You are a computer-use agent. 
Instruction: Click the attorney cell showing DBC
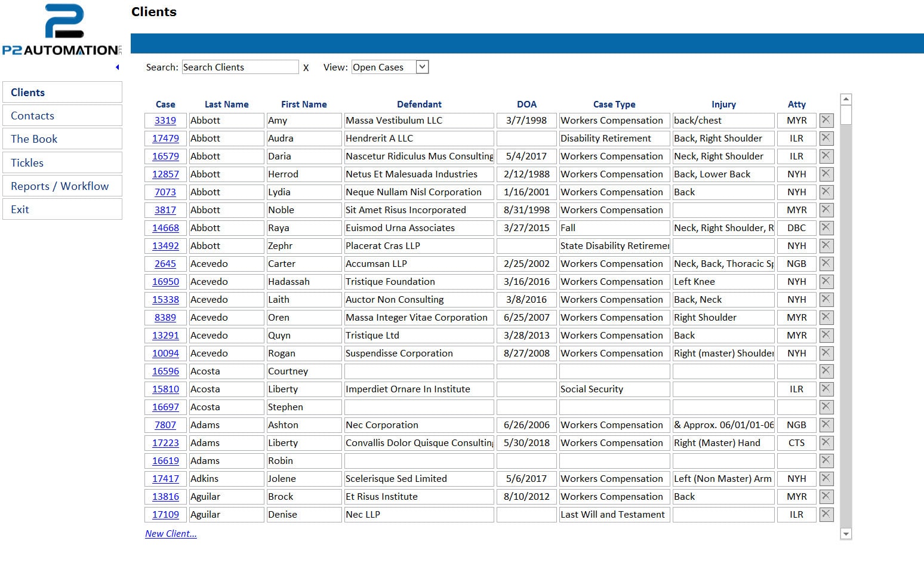pos(796,227)
